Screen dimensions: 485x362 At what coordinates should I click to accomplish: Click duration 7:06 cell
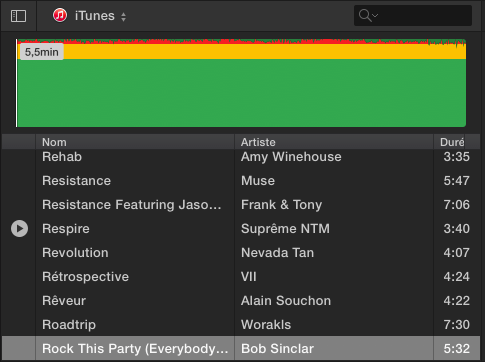456,205
